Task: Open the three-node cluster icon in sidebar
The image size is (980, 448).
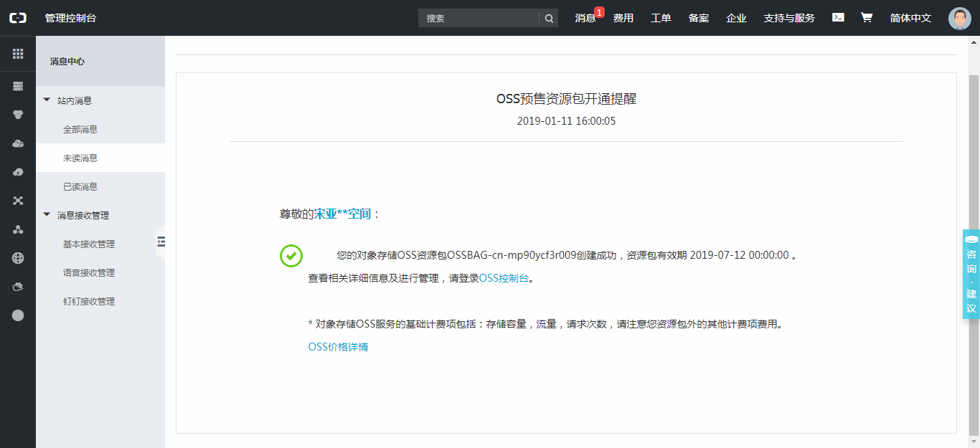Action: (x=18, y=229)
